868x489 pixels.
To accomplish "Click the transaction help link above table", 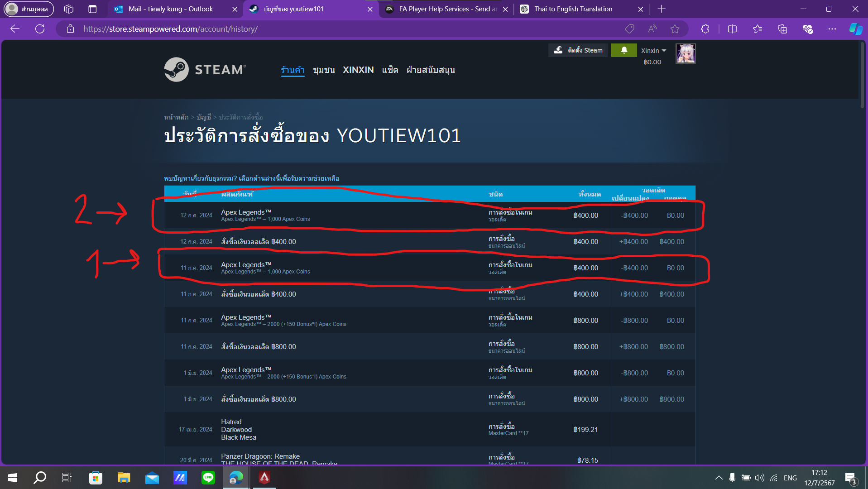I will [251, 178].
